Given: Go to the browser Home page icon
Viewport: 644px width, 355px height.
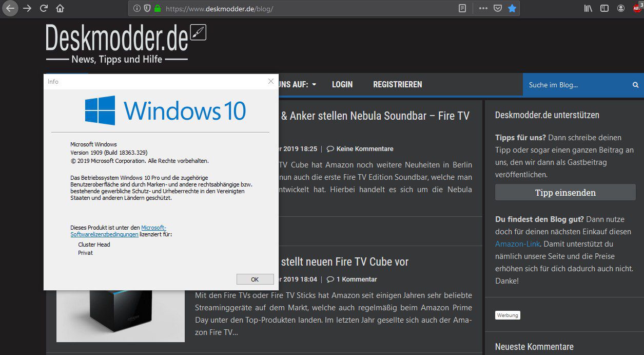Looking at the screenshot, I should click(60, 8).
